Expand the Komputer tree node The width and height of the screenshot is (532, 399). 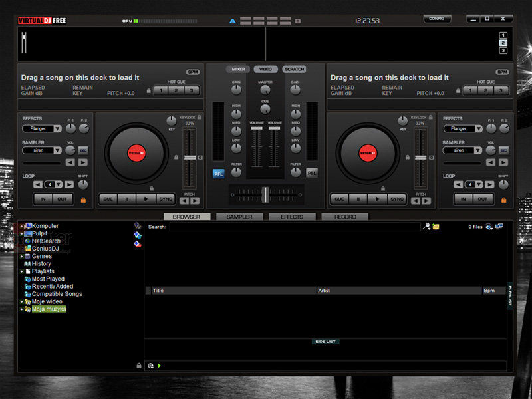[x=22, y=226]
